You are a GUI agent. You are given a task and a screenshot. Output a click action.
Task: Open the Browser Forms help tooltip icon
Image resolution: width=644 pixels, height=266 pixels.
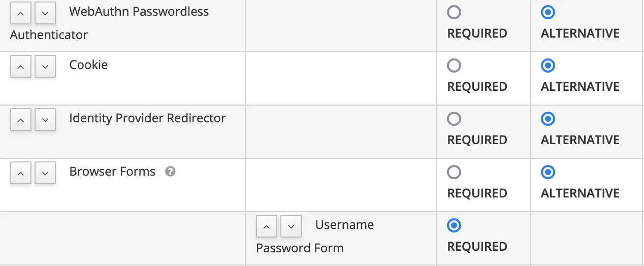171,172
